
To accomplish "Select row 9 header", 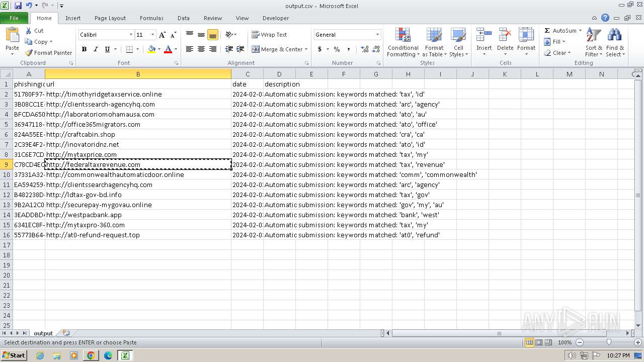I will [7, 164].
